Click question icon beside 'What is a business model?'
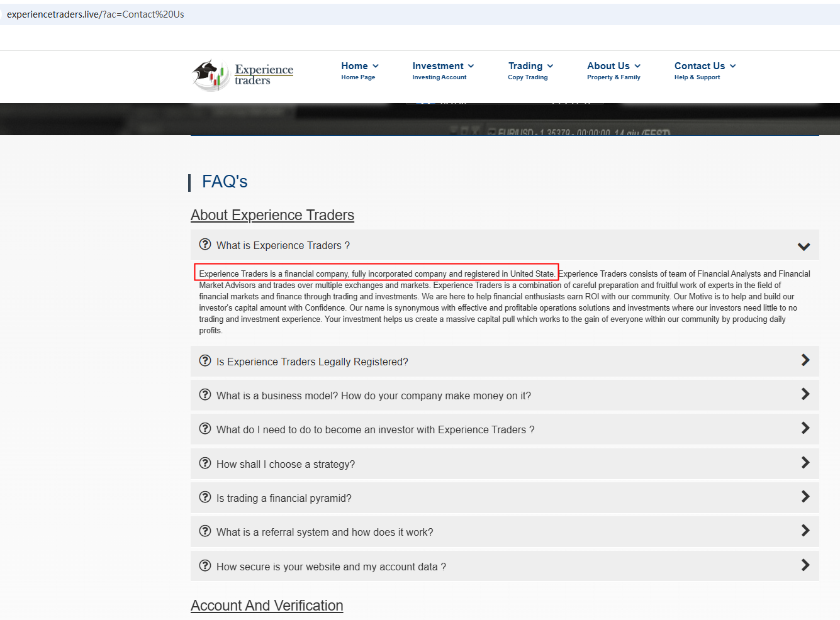The width and height of the screenshot is (840, 620). (x=205, y=395)
